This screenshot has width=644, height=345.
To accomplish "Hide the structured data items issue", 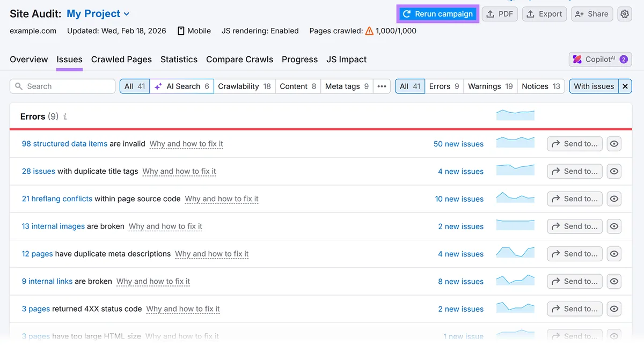I will (614, 144).
